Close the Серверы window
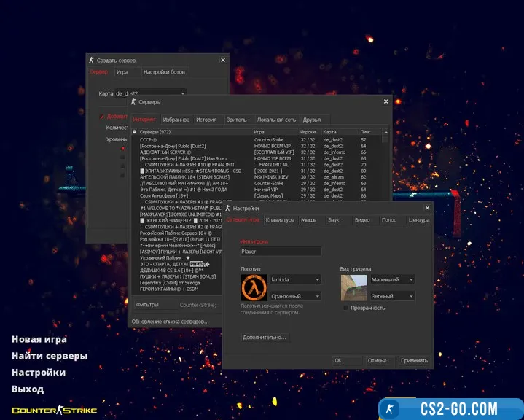The image size is (524, 420). pos(386,102)
